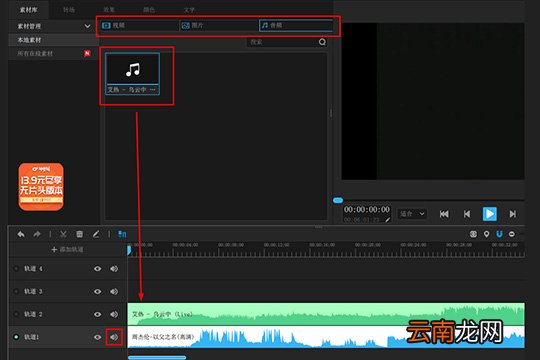This screenshot has width=540, height=360.
Task: Click the 轨道 2 track label
Action: click(x=33, y=314)
